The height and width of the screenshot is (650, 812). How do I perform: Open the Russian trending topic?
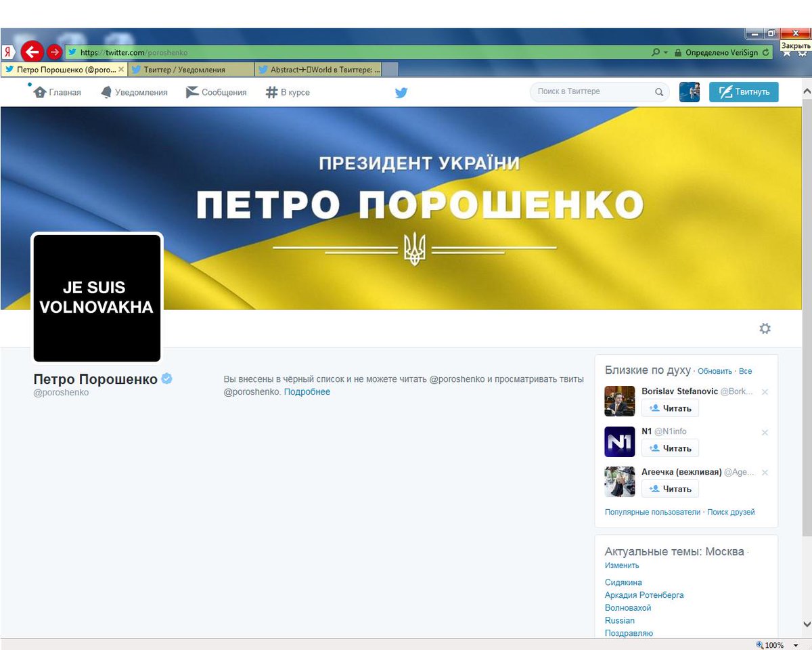[x=620, y=620]
